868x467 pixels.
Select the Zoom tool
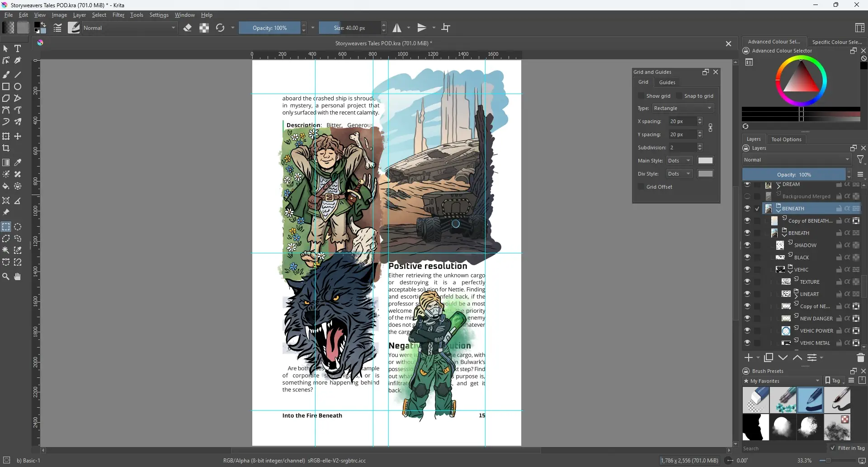click(x=6, y=276)
